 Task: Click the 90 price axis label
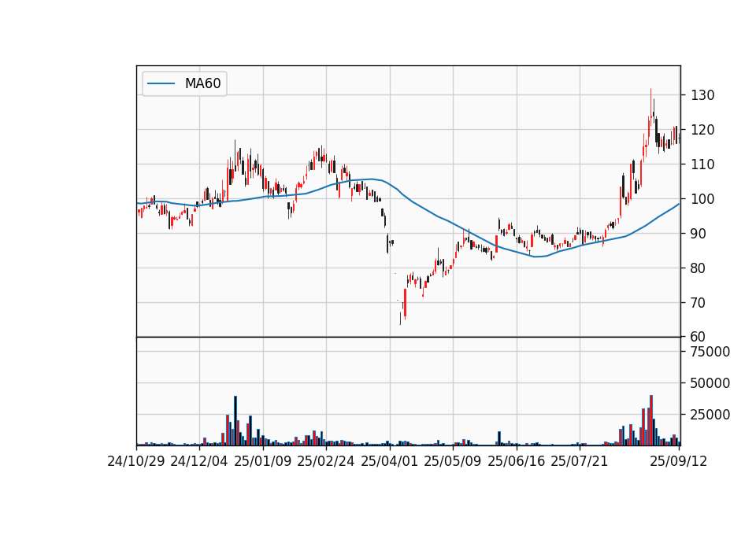point(699,234)
